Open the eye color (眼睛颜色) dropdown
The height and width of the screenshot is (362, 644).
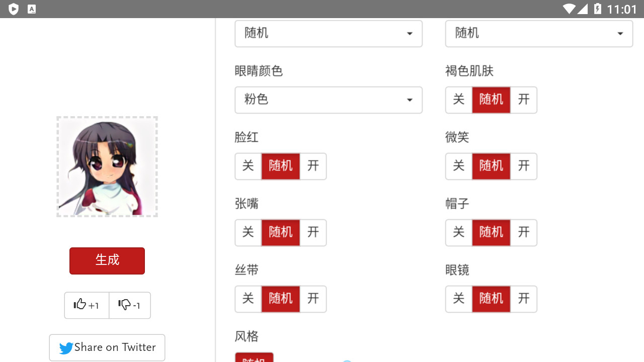pyautogui.click(x=329, y=100)
